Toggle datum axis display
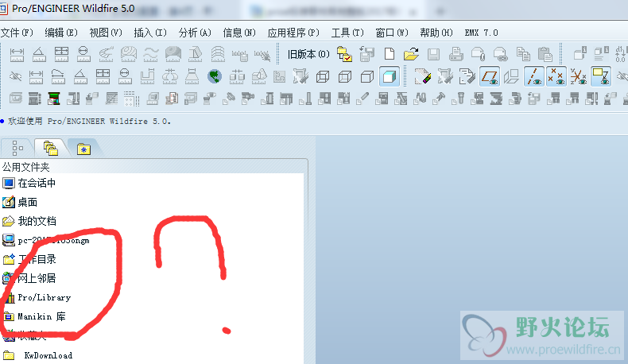Viewport: 628px width, 364px height. (533, 76)
